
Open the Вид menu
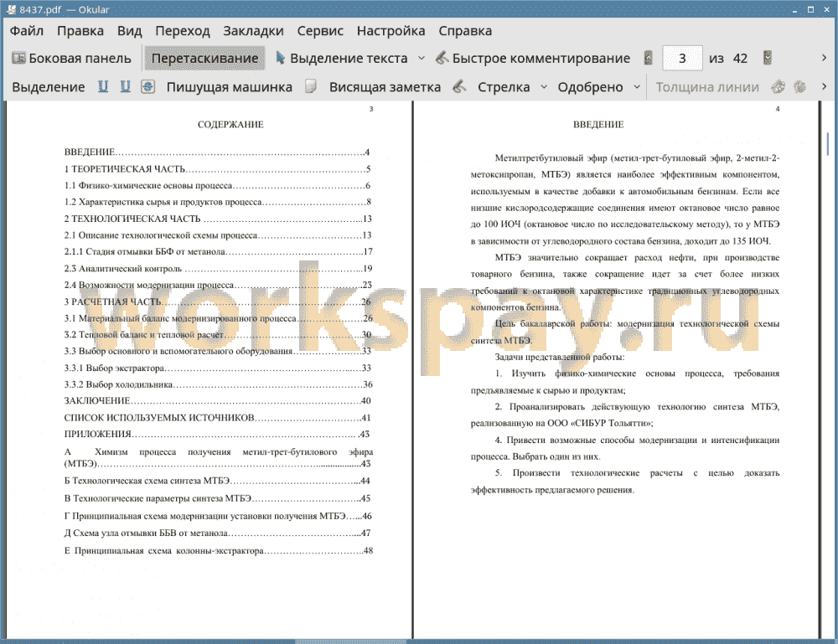[129, 31]
